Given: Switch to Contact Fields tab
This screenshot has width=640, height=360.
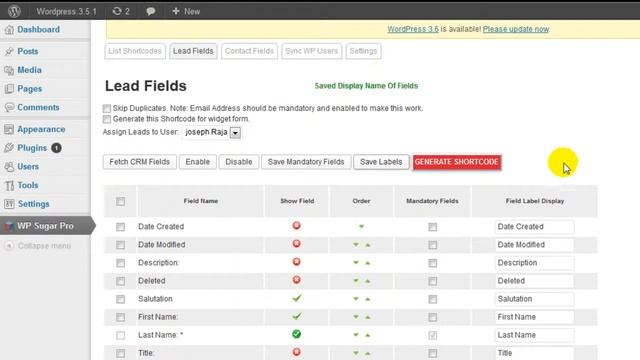Looking at the screenshot, I should [249, 51].
